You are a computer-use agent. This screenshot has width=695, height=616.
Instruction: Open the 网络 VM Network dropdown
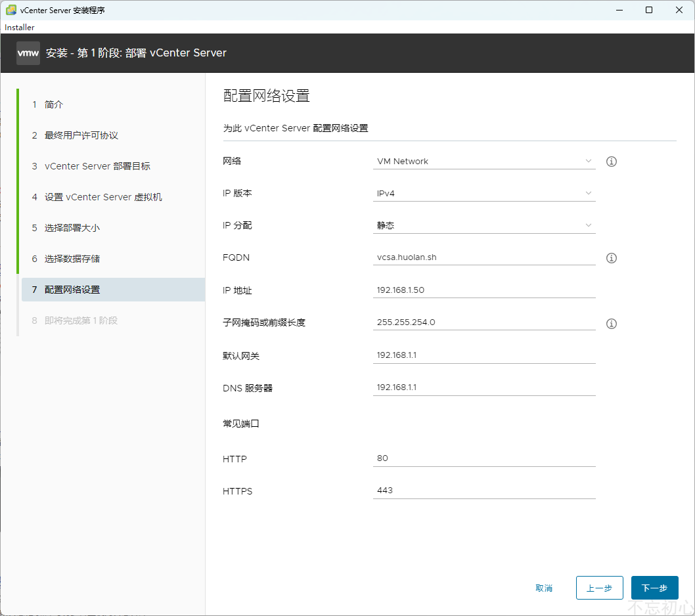point(484,162)
